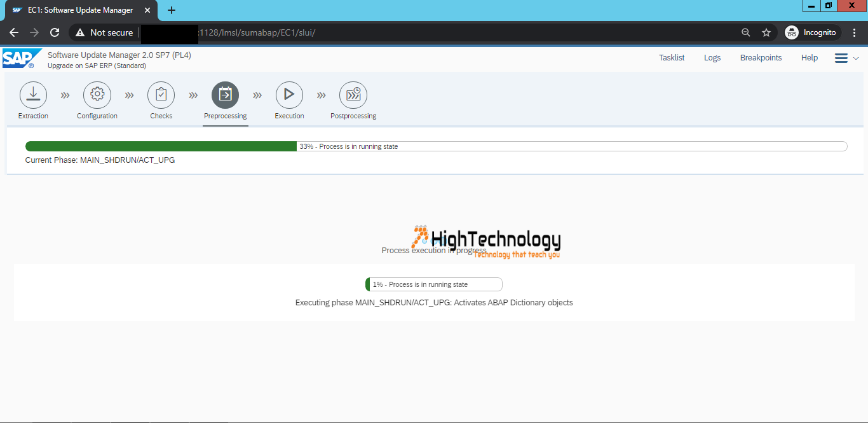The height and width of the screenshot is (423, 868).
Task: Click the Current Phase MAIN_SHDRUN/ACT_UPG text
Action: point(100,160)
